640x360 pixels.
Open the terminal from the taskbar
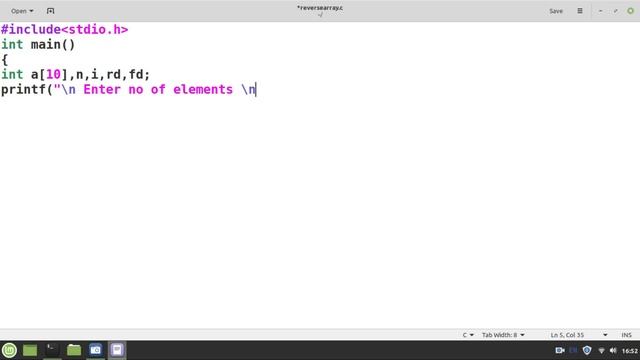(51, 350)
